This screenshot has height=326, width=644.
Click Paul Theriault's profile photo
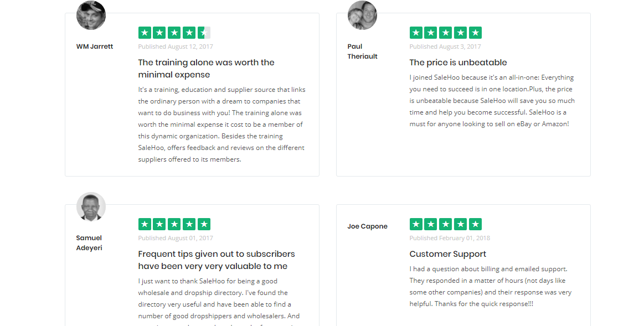[x=362, y=15]
